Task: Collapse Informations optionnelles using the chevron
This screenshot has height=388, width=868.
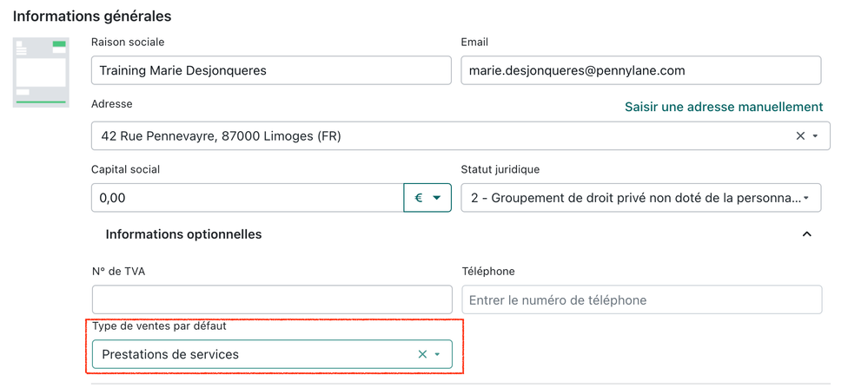Action: click(x=806, y=234)
